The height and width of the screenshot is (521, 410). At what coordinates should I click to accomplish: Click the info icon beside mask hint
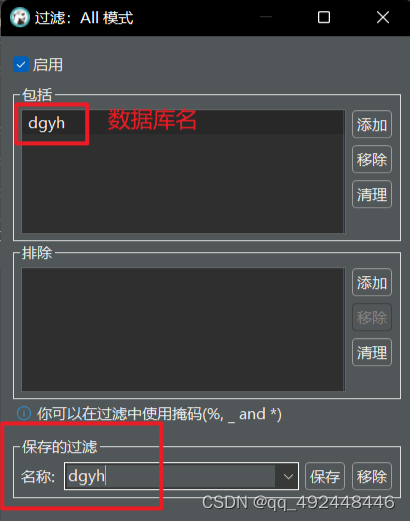coord(24,414)
